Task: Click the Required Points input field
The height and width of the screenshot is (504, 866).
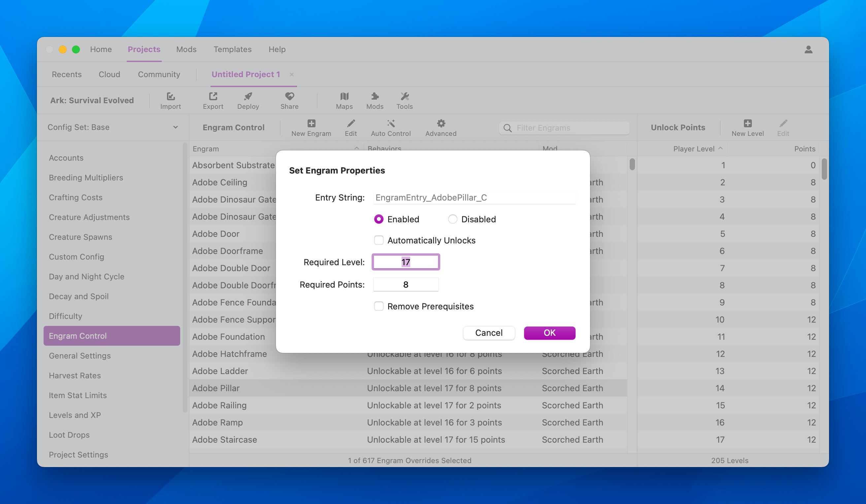Action: pos(406,284)
